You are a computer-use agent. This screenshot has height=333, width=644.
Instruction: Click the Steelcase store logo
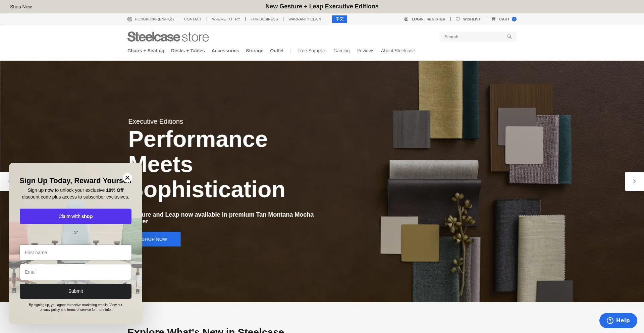pos(168,37)
